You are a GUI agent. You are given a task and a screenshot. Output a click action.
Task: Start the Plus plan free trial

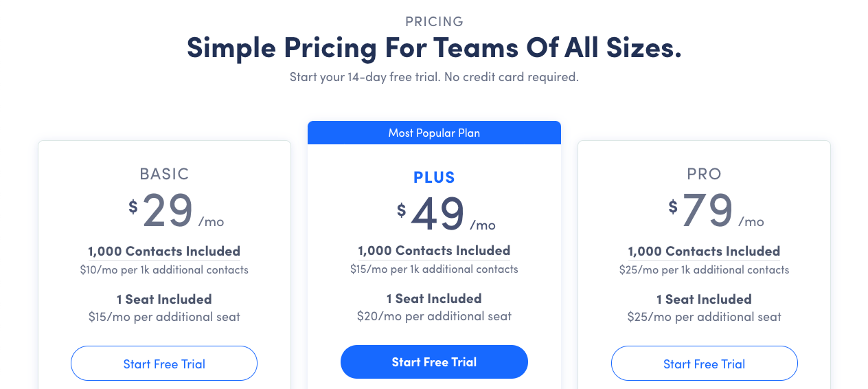(434, 362)
